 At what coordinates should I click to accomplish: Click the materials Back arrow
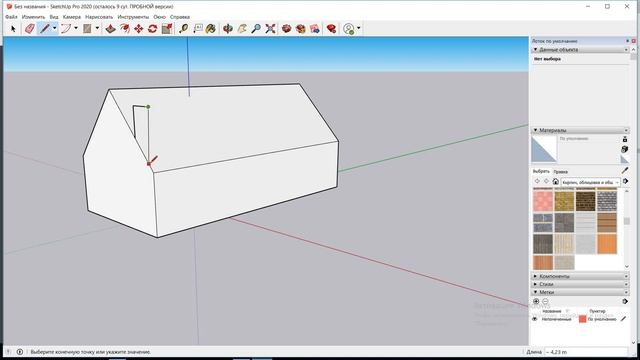(x=537, y=182)
